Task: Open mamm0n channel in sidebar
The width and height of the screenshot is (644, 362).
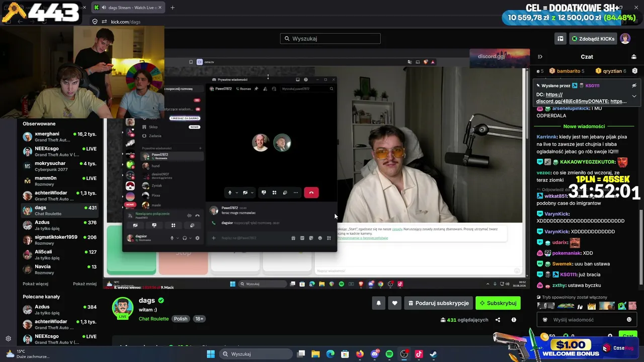Action: (59, 180)
